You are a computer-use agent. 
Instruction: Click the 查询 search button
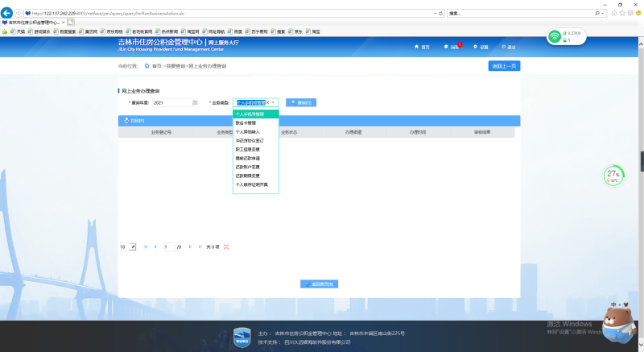pos(300,103)
